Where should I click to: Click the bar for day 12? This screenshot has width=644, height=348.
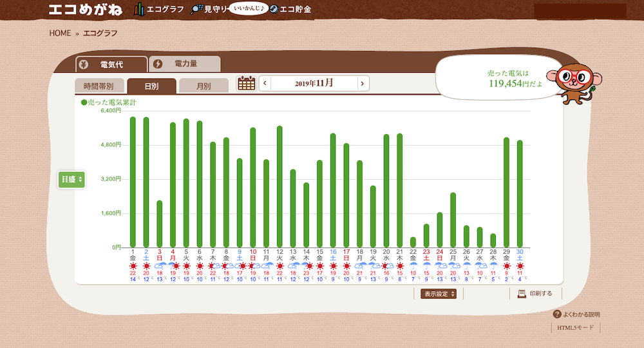[279, 186]
